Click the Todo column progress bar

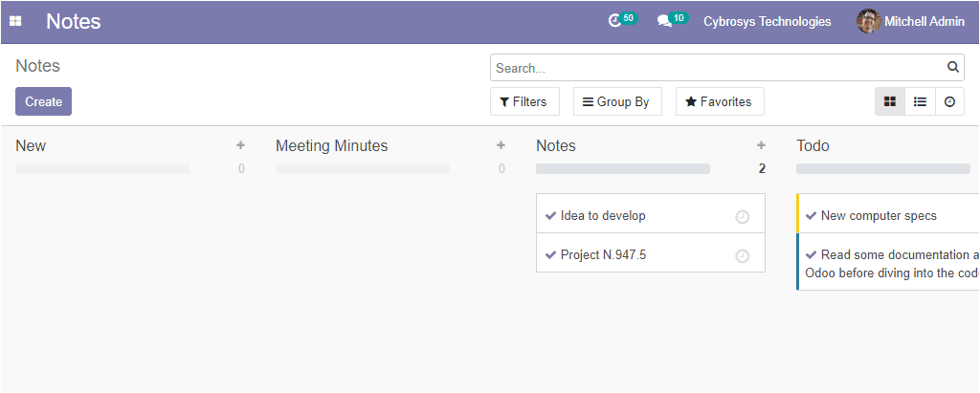pyautogui.click(x=883, y=168)
